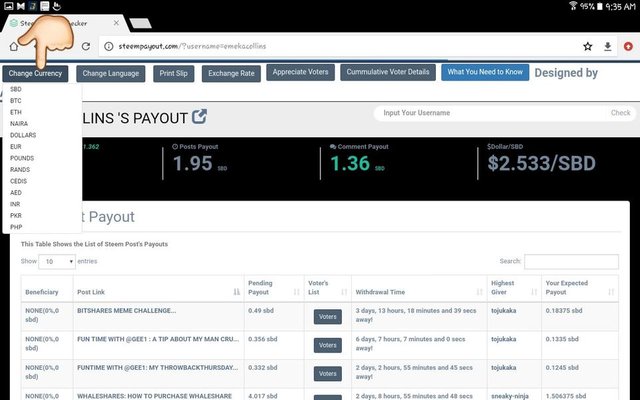640x400 pixels.
Task: Click sneaky-ninja in Highest Giver column
Action: click(x=509, y=396)
